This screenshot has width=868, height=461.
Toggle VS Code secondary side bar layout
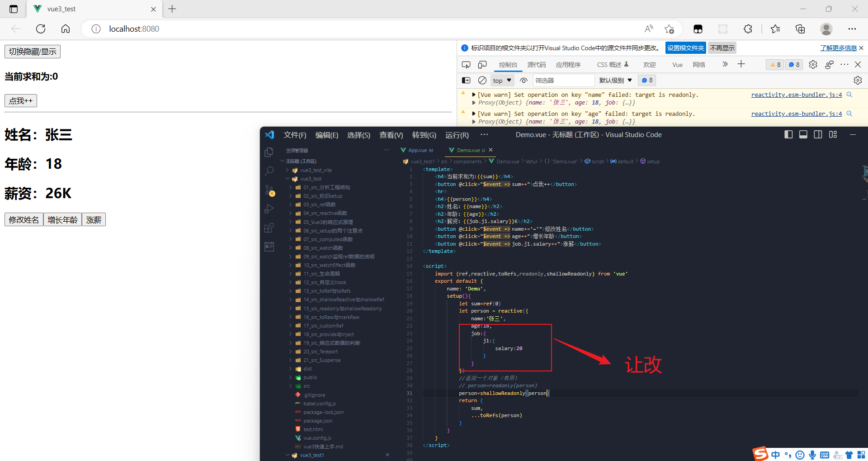click(x=818, y=134)
